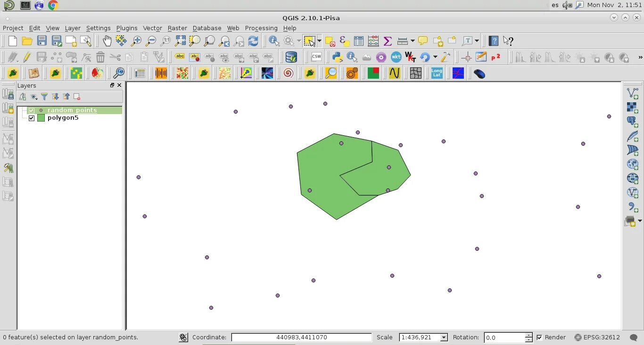Screen dimensions: 644x345
Task: Toggle the Render checkbox in status bar
Action: coord(539,337)
